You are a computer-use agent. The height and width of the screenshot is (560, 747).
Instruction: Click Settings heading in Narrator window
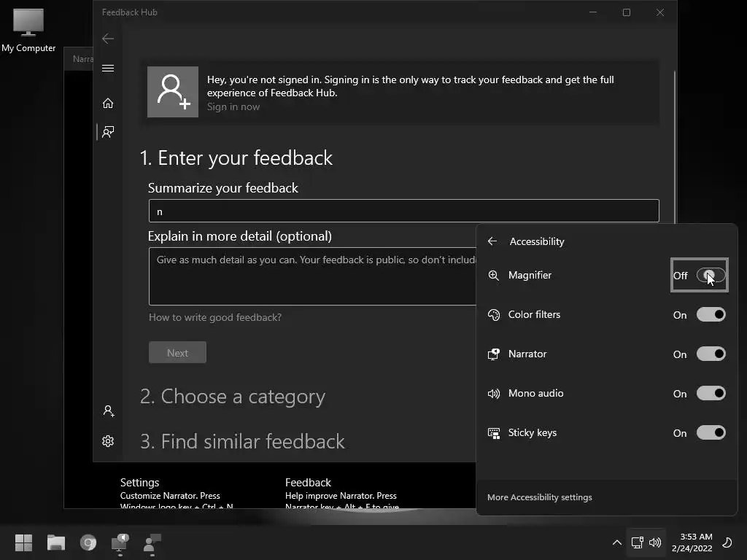(139, 483)
